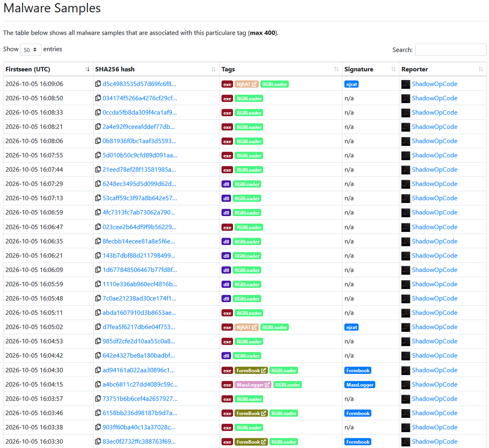Viewport: 489px width, 448px height.
Task: Copy hash icon for 023cee2b64df9f9b56229
Action: tap(98, 227)
